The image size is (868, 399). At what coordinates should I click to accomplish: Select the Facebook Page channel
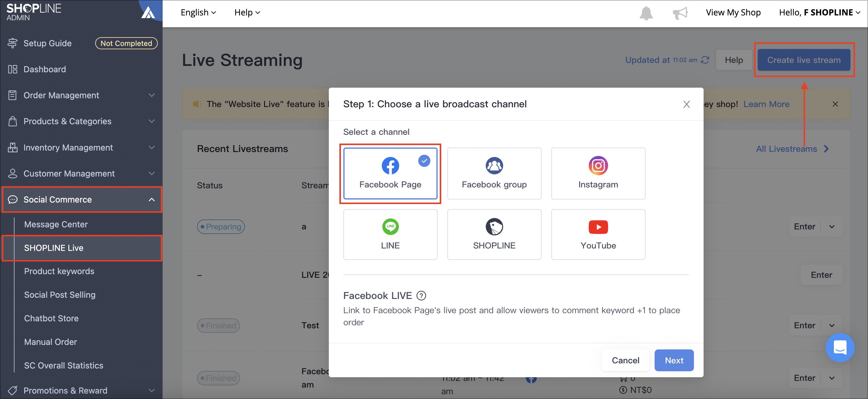tap(390, 174)
